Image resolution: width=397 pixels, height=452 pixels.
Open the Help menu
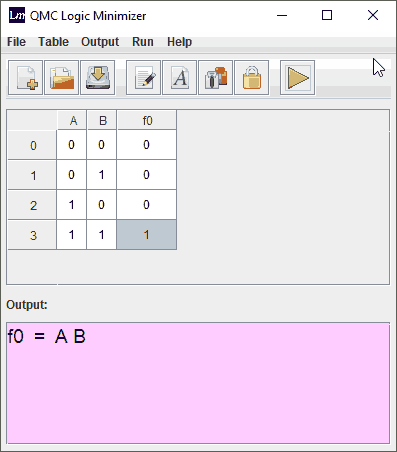pyautogui.click(x=179, y=42)
